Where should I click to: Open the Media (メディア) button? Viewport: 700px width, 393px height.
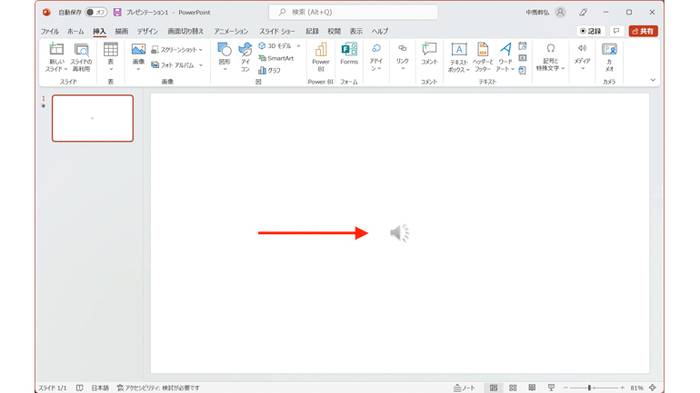click(582, 57)
